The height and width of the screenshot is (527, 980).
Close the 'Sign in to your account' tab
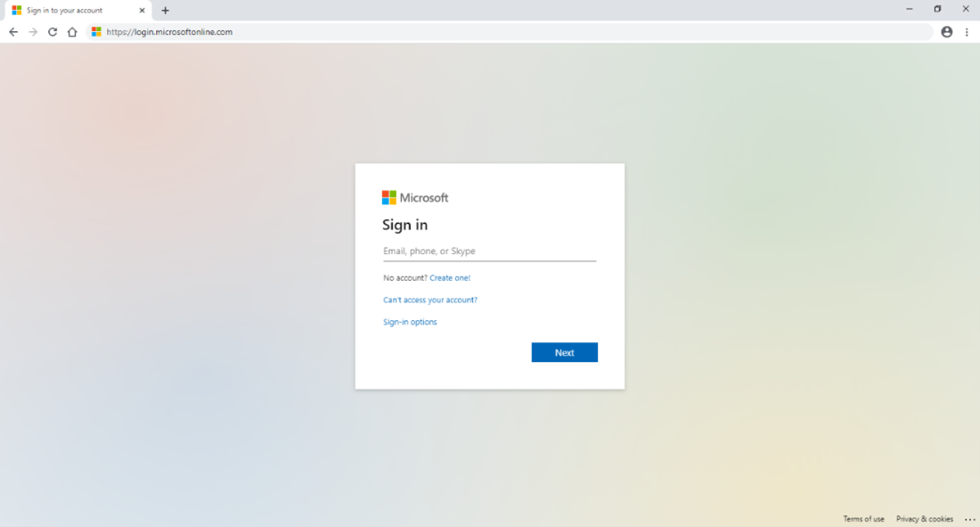tap(142, 11)
